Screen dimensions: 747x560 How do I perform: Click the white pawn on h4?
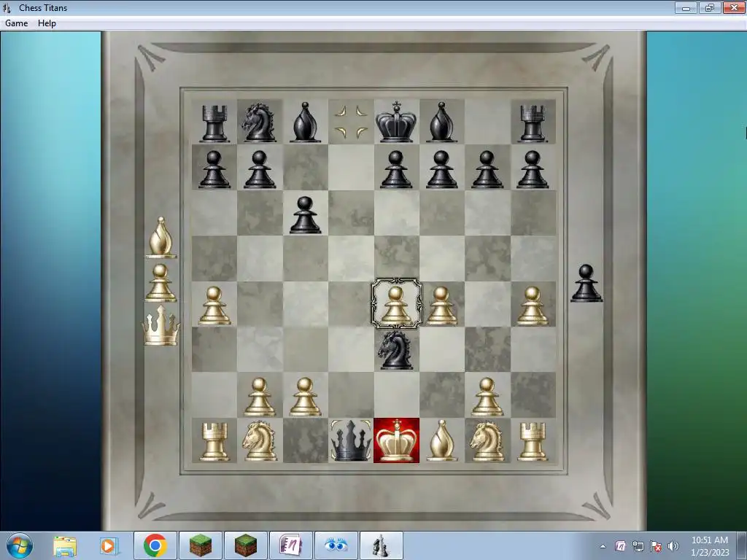pyautogui.click(x=533, y=306)
